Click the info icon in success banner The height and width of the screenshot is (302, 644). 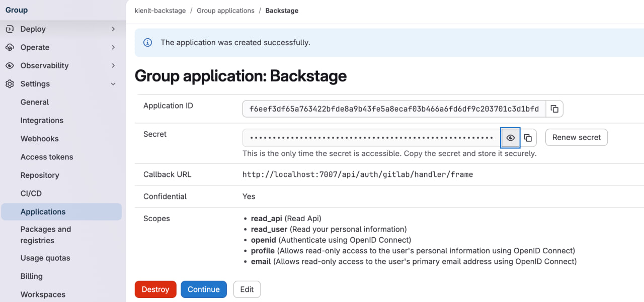click(x=148, y=43)
